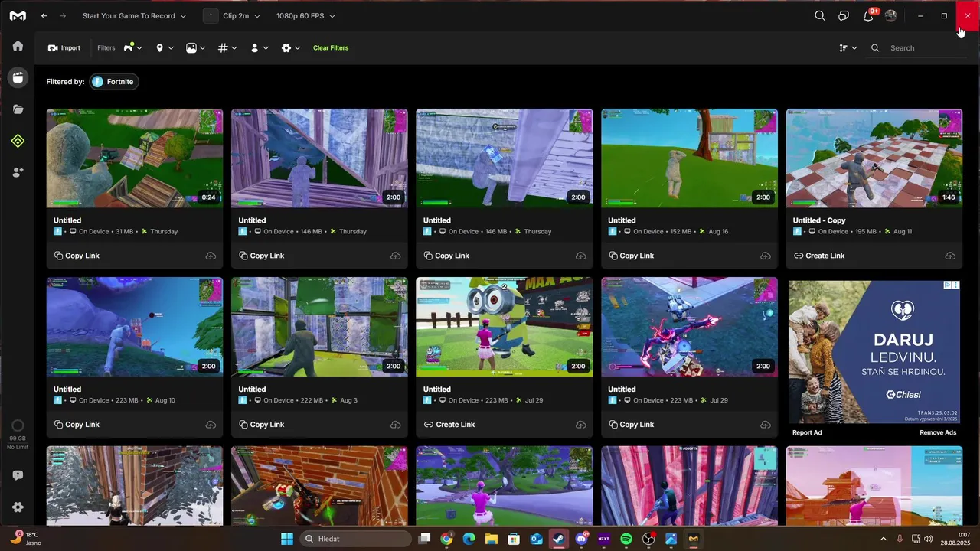The width and height of the screenshot is (980, 551).
Task: Open the storage usage 99 GB indicator
Action: point(18,432)
